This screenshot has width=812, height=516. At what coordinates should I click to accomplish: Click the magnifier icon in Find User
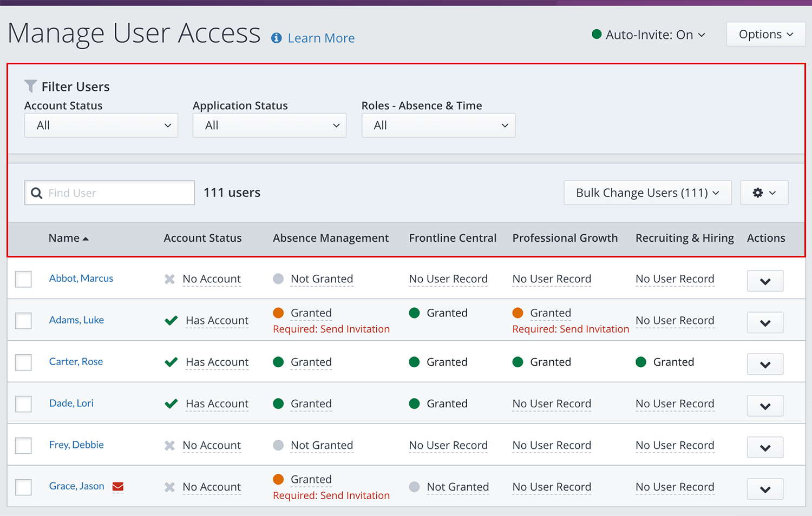(37, 193)
